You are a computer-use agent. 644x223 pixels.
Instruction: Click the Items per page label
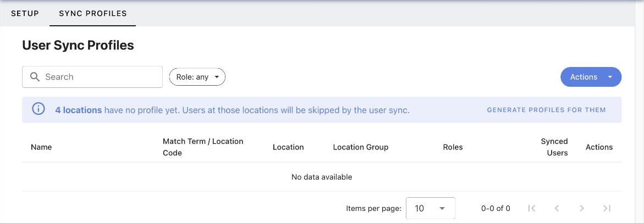pos(374,208)
